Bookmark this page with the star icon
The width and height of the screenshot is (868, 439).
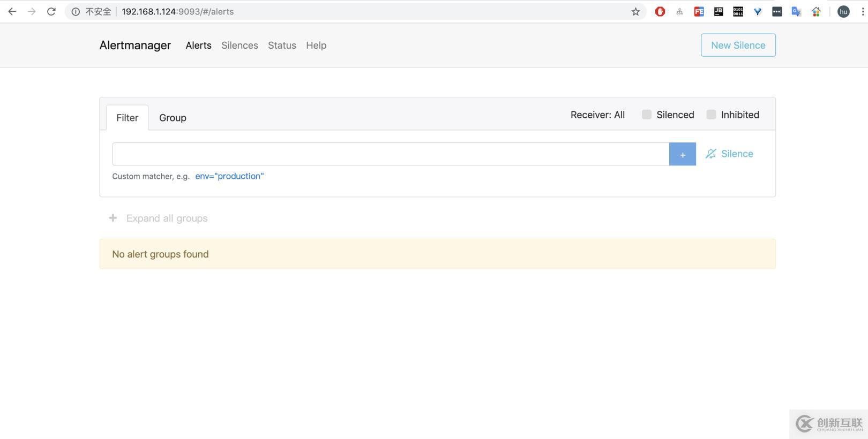tap(635, 11)
